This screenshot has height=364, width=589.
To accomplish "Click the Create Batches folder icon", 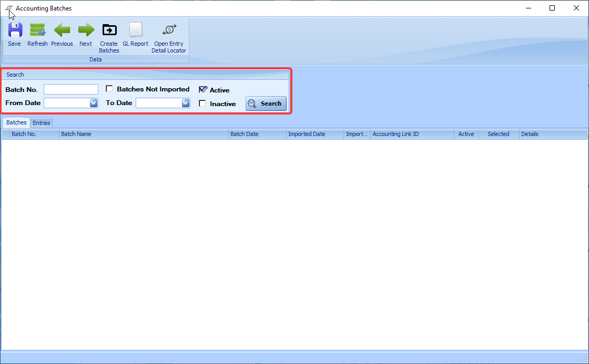I will click(x=109, y=30).
